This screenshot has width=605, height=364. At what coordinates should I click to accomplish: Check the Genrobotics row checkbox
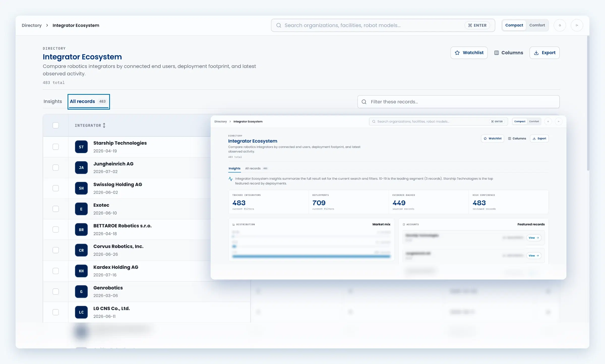(56, 292)
